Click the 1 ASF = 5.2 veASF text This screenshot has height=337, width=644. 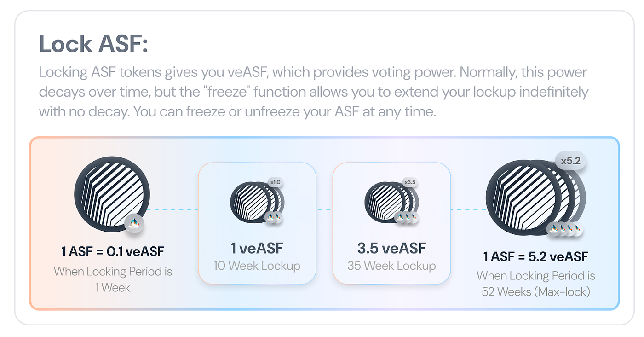[x=536, y=256]
